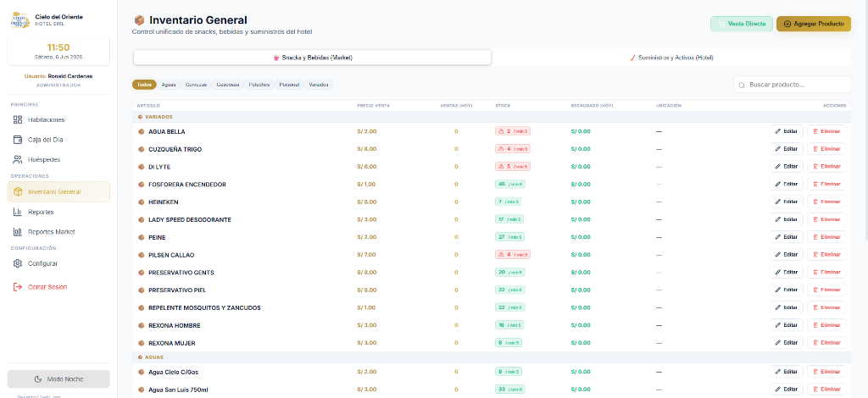Viewport: 868px width, 398px height.
Task: Click the PRECIO VENTA column header
Action: [x=374, y=106]
